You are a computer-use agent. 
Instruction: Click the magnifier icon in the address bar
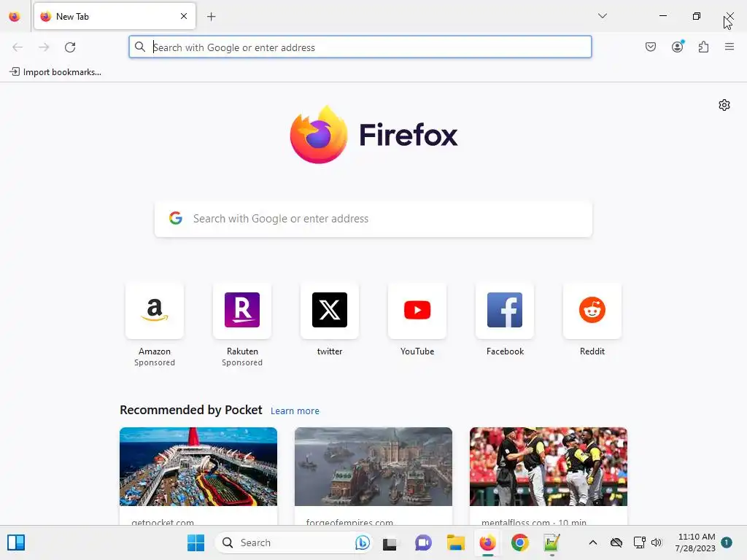(x=139, y=47)
